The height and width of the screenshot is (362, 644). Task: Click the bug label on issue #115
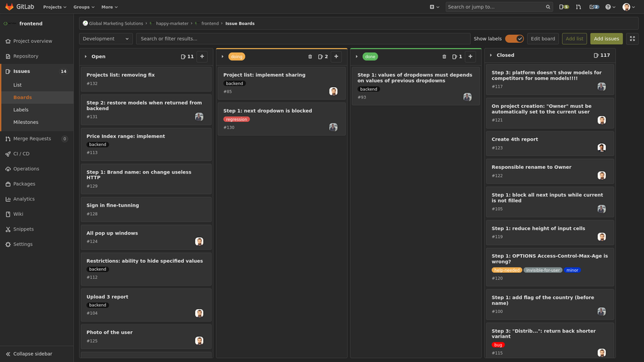498,345
